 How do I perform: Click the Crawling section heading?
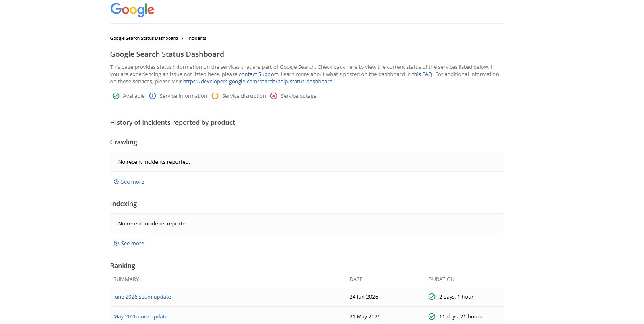point(124,142)
